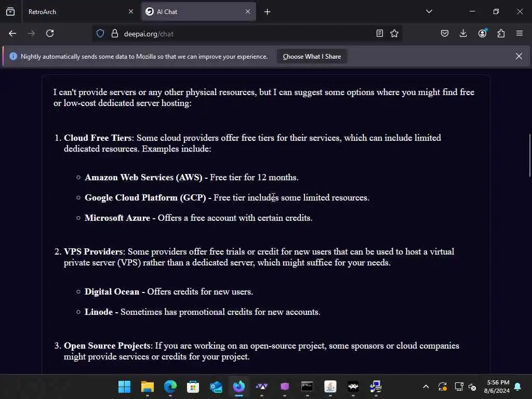The width and height of the screenshot is (532, 399).
Task: Open the tracking protection shield panel
Action: click(100, 33)
